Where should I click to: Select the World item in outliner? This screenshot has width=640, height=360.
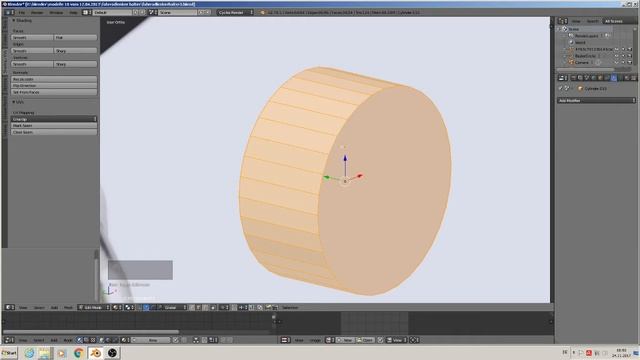point(580,42)
